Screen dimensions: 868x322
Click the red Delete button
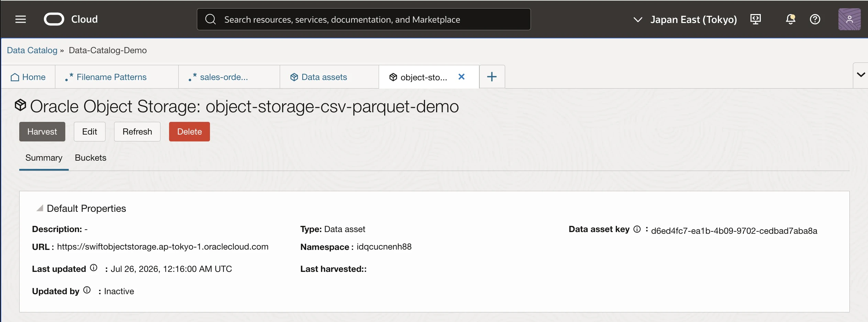click(x=189, y=132)
